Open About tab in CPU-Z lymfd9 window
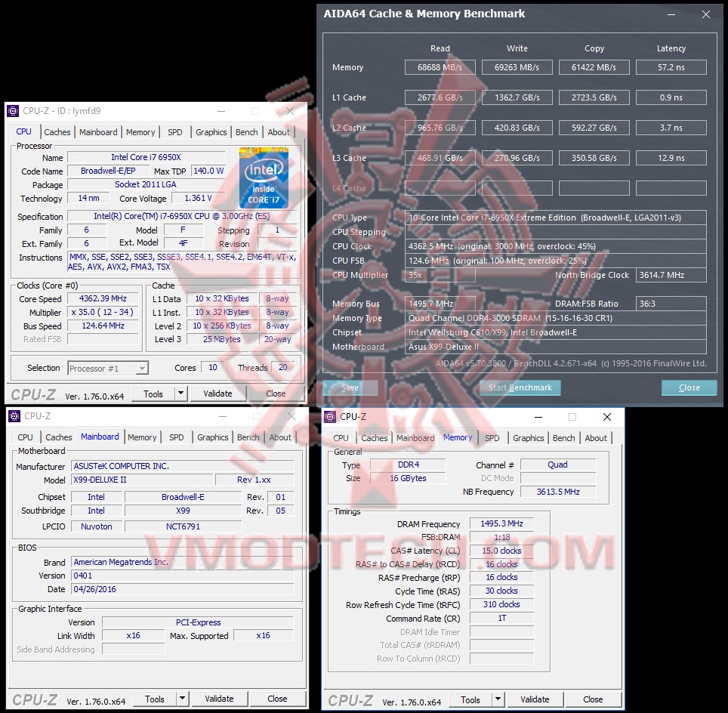Viewport: 728px width, 713px height. tap(279, 132)
